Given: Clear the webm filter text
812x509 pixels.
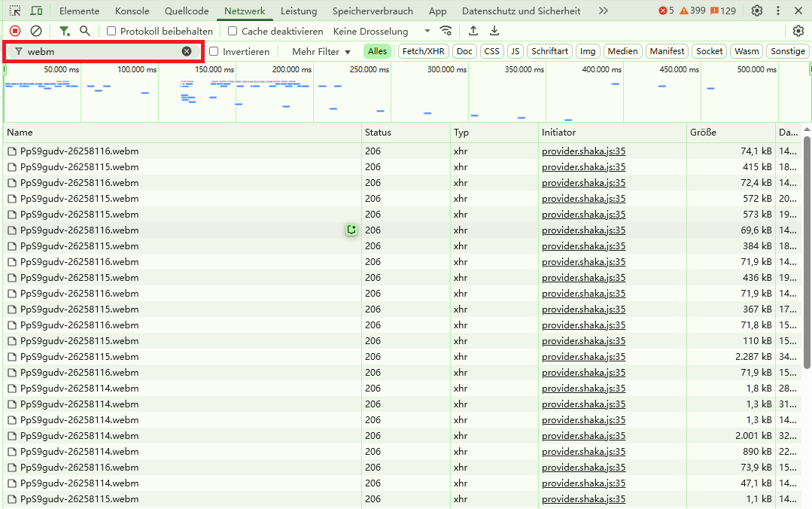Looking at the screenshot, I should pyautogui.click(x=187, y=51).
